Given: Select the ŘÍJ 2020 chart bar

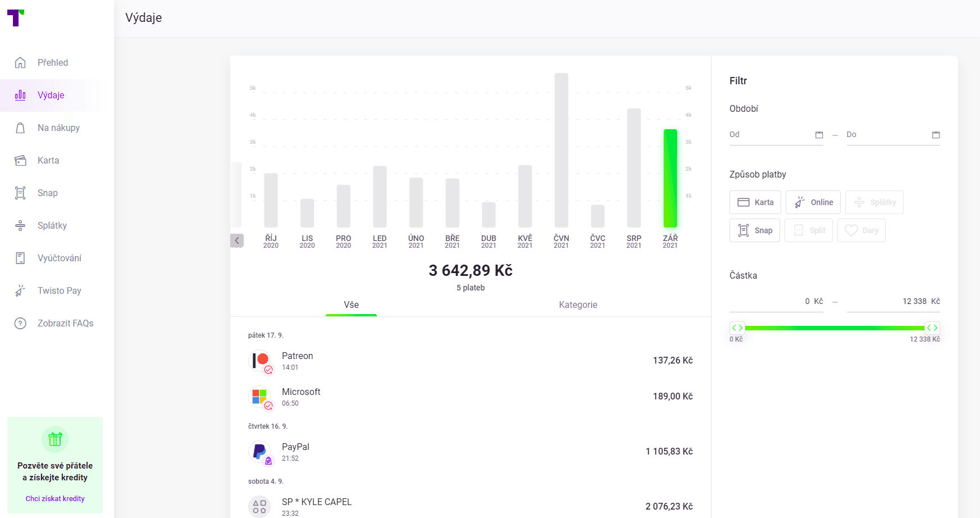Looking at the screenshot, I should pyautogui.click(x=271, y=200).
